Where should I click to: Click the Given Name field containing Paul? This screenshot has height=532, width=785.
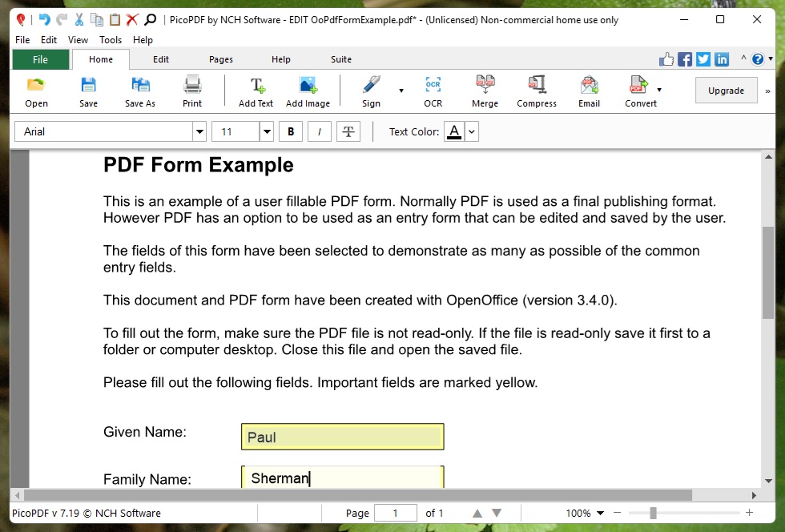(x=342, y=437)
